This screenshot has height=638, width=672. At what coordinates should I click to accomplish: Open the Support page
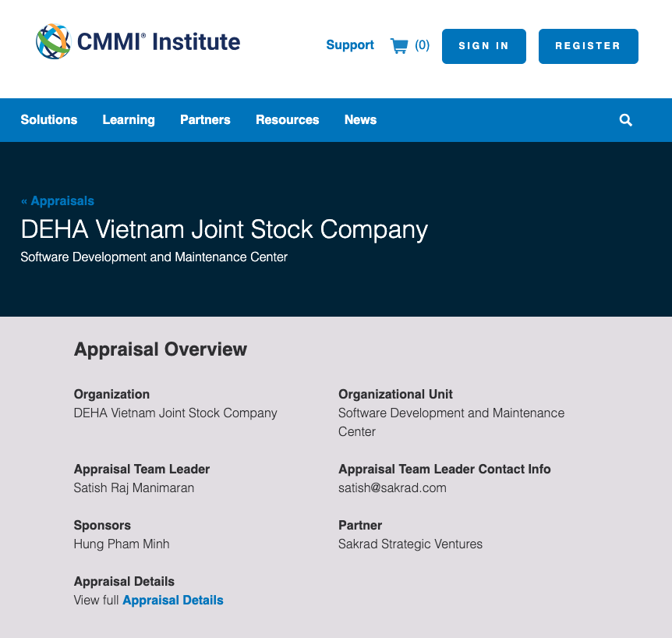pos(349,45)
